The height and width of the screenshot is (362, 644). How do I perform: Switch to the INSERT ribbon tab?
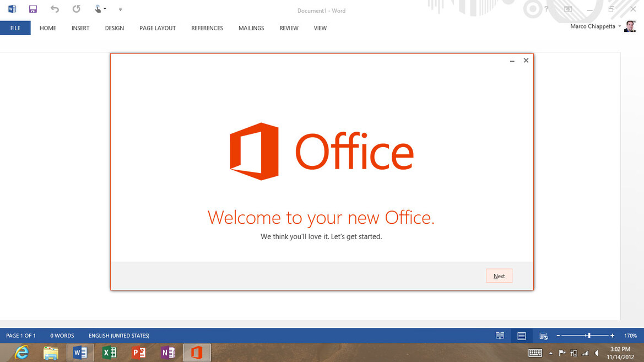(80, 28)
